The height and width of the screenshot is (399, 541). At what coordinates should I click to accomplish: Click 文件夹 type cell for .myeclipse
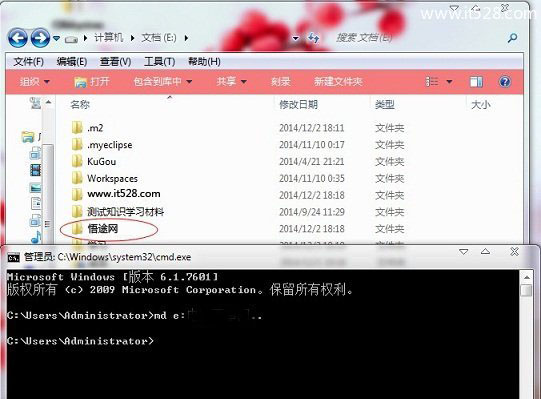tap(390, 145)
